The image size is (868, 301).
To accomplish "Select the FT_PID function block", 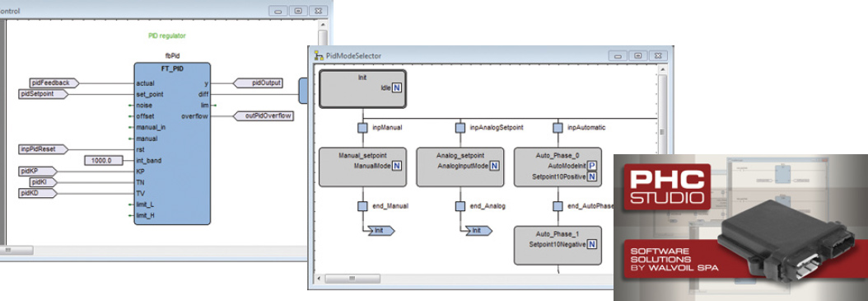I will click(172, 143).
